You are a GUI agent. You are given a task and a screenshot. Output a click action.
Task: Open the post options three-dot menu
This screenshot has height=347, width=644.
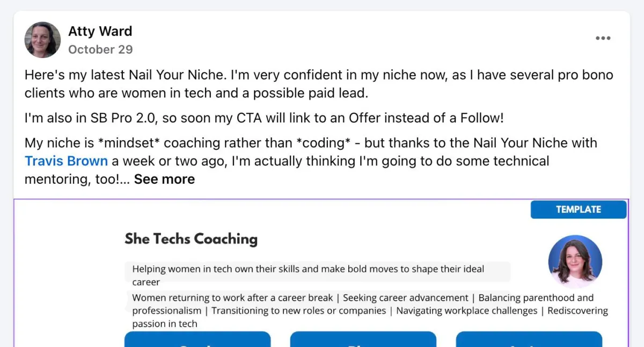[603, 38]
